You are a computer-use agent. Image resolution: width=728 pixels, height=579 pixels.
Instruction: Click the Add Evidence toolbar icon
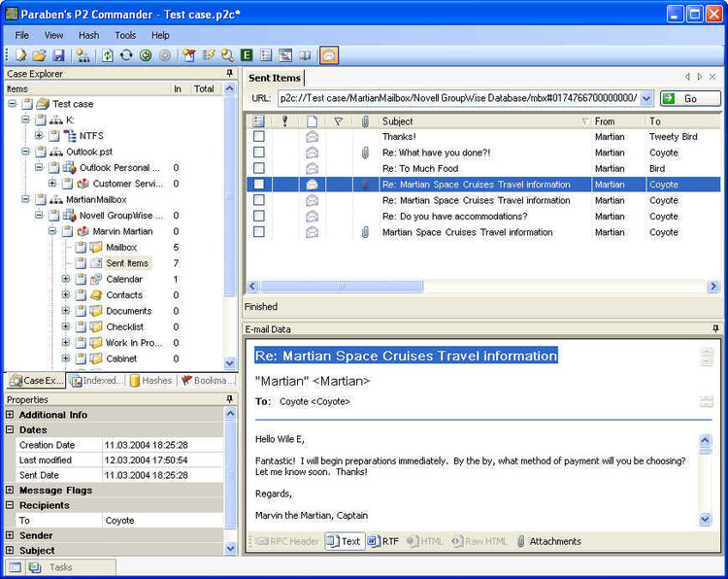click(83, 55)
